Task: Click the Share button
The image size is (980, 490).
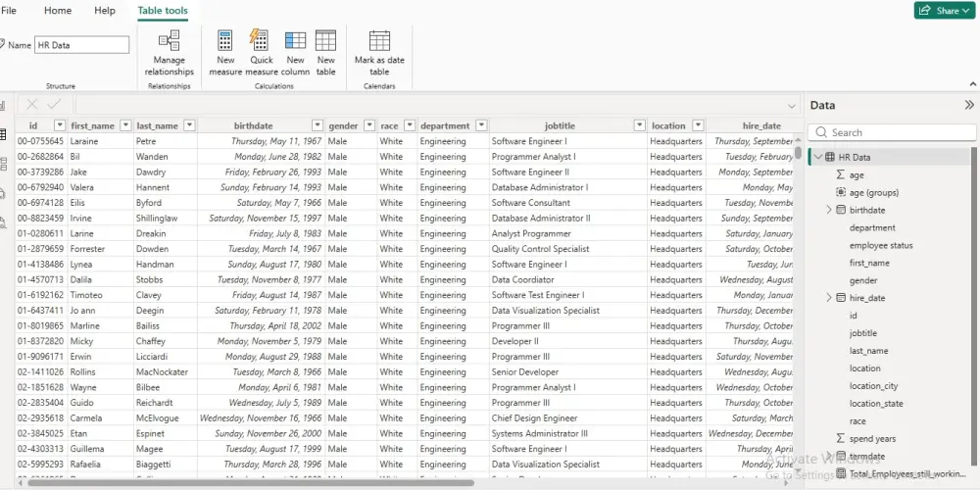Action: (x=945, y=11)
